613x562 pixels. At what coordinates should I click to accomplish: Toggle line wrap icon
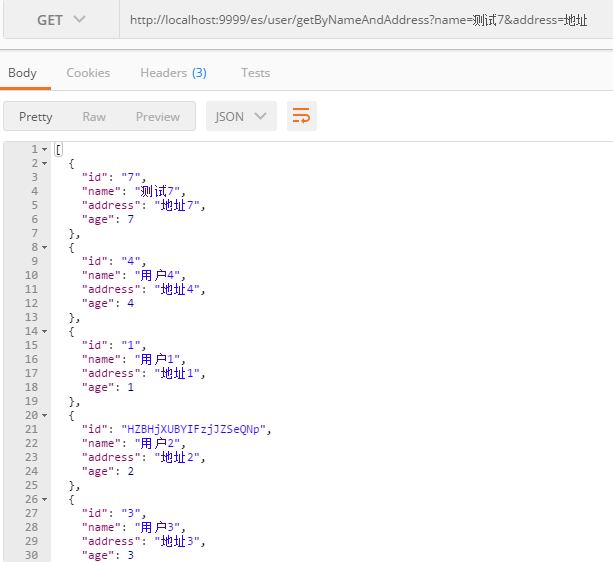click(301, 116)
